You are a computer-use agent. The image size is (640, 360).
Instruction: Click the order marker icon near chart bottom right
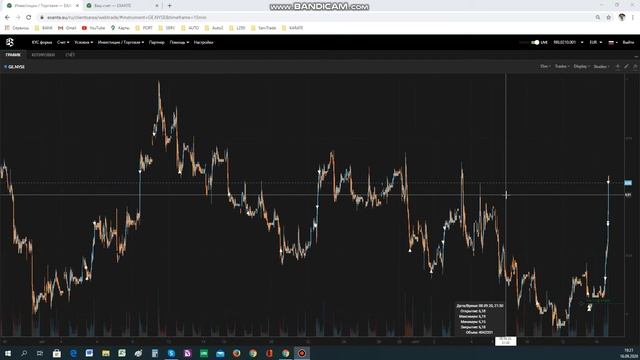click(589, 308)
